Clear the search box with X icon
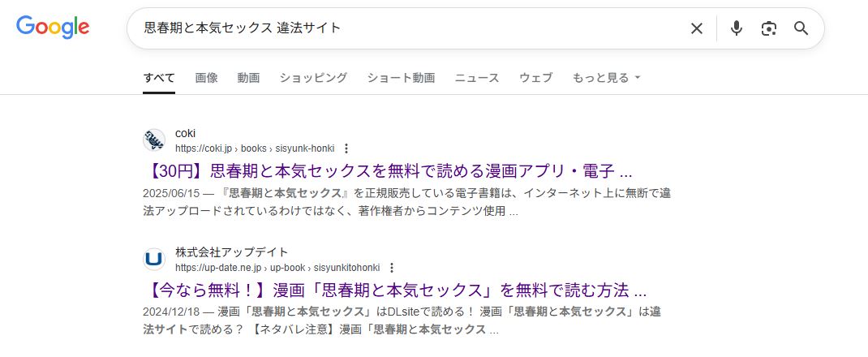 coord(696,28)
